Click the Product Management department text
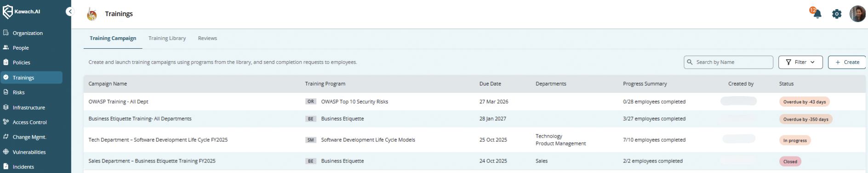This screenshot has width=868, height=173. point(561,144)
